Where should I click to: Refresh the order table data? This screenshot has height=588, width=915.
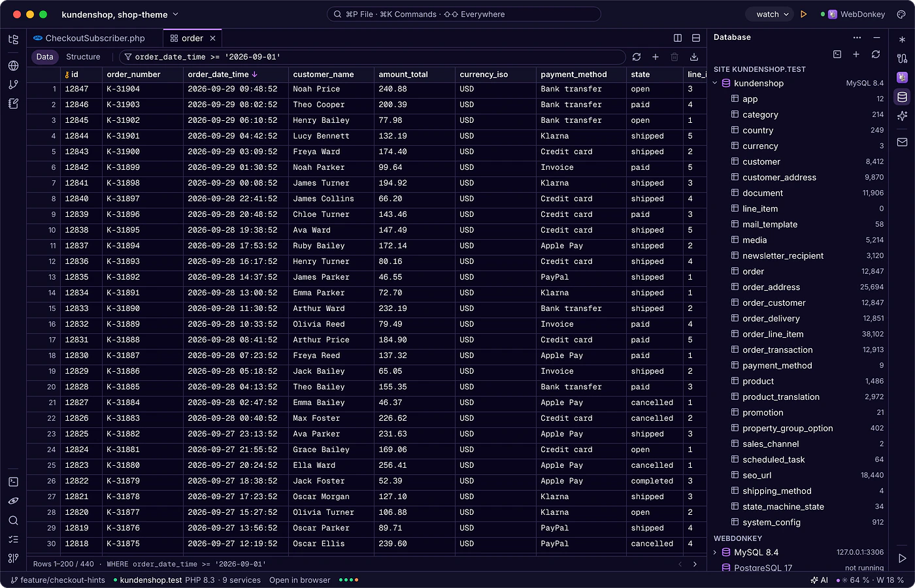point(637,57)
